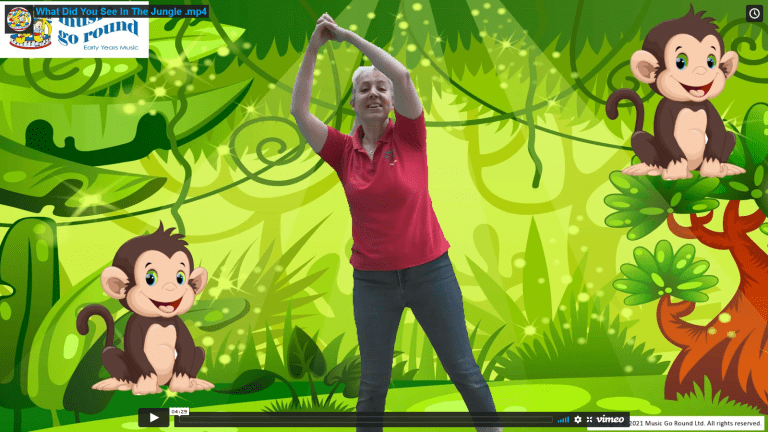Image resolution: width=768 pixels, height=432 pixels.
Task: Click the Watch Later clock icon
Action: tap(754, 13)
